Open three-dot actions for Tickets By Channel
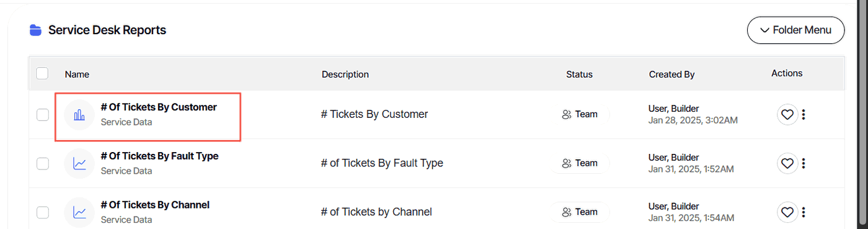868x229 pixels. pos(804,212)
